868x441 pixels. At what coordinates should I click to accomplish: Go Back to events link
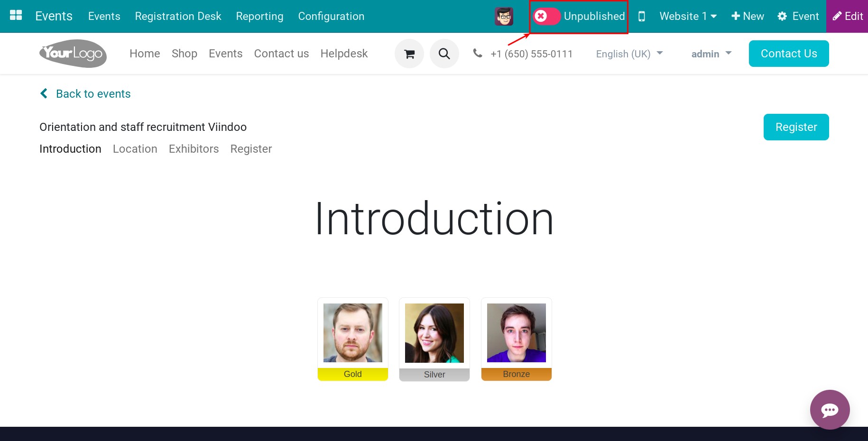coord(85,94)
